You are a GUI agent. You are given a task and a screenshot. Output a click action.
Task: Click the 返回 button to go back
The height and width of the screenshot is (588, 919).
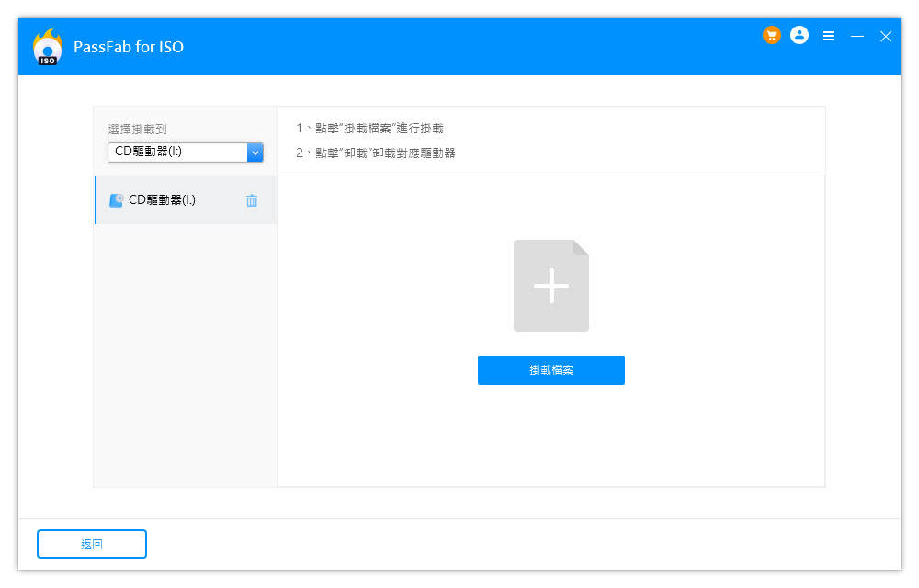coord(92,544)
